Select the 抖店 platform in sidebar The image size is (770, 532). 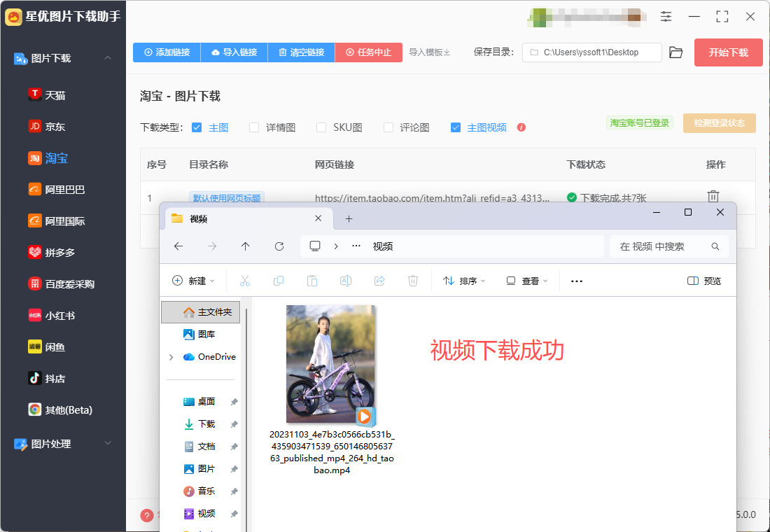(x=55, y=378)
